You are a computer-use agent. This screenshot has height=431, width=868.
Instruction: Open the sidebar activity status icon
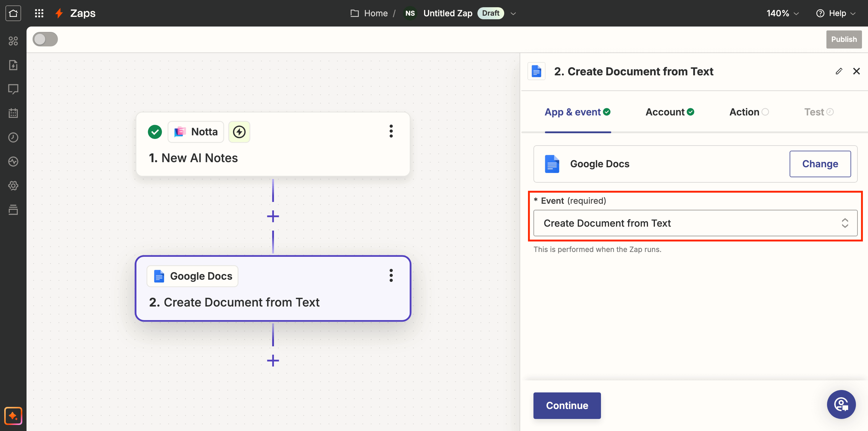13,162
